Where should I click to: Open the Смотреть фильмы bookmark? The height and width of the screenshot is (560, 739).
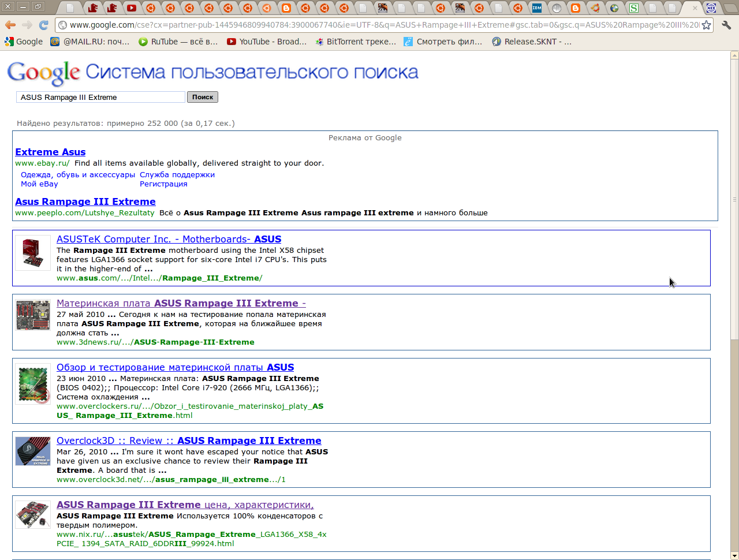[443, 42]
